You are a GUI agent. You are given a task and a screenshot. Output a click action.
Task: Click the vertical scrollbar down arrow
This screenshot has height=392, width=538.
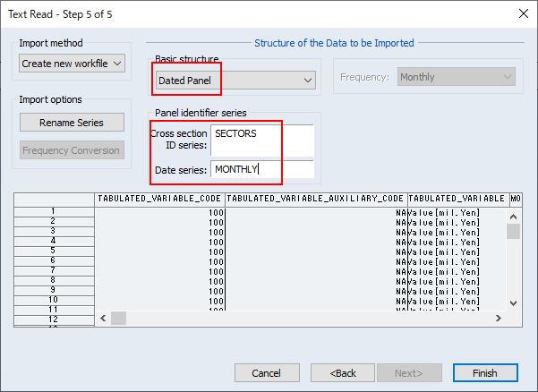[x=513, y=303]
